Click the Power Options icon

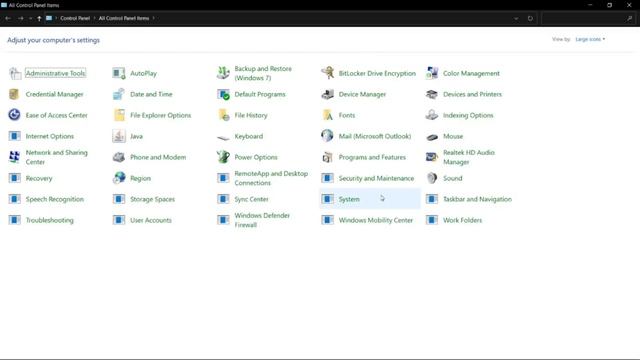pyautogui.click(x=223, y=157)
